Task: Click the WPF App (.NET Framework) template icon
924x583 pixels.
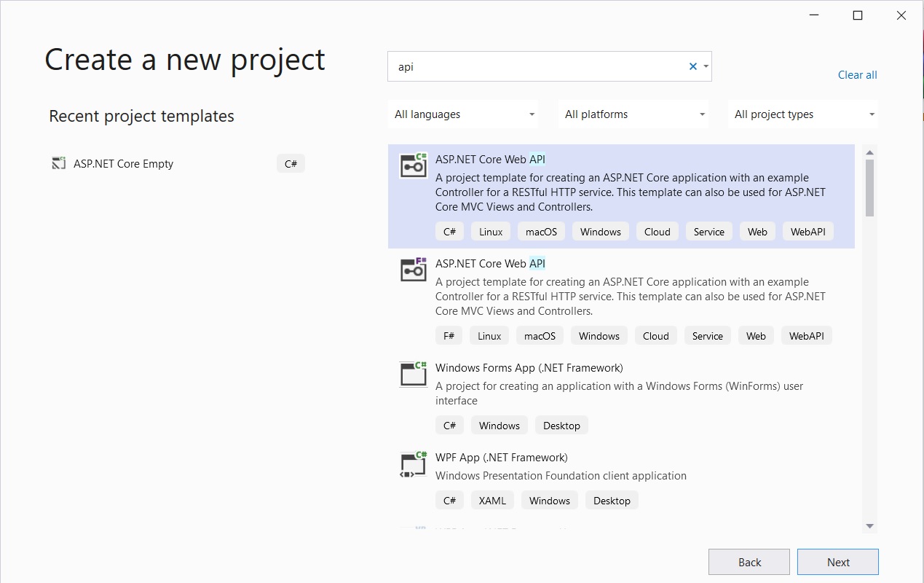Action: [414, 463]
